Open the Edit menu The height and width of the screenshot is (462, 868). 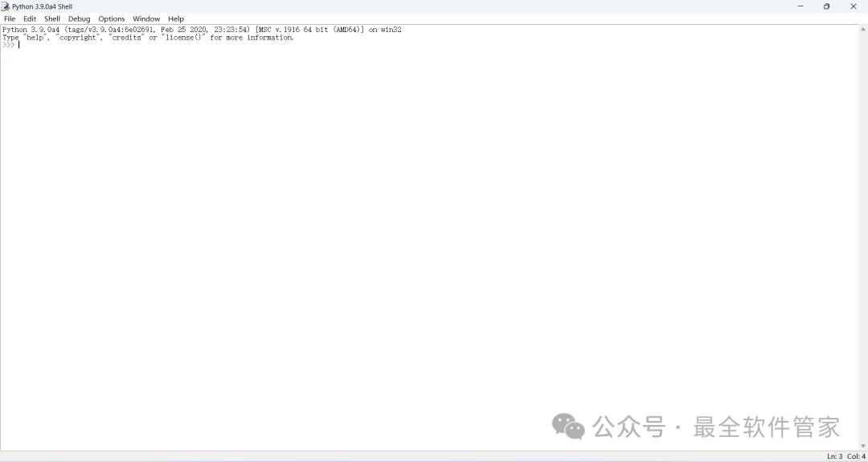[x=30, y=18]
